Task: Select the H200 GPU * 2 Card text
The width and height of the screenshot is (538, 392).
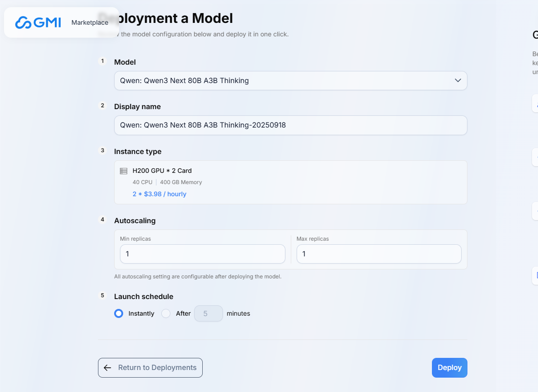Action: (162, 171)
